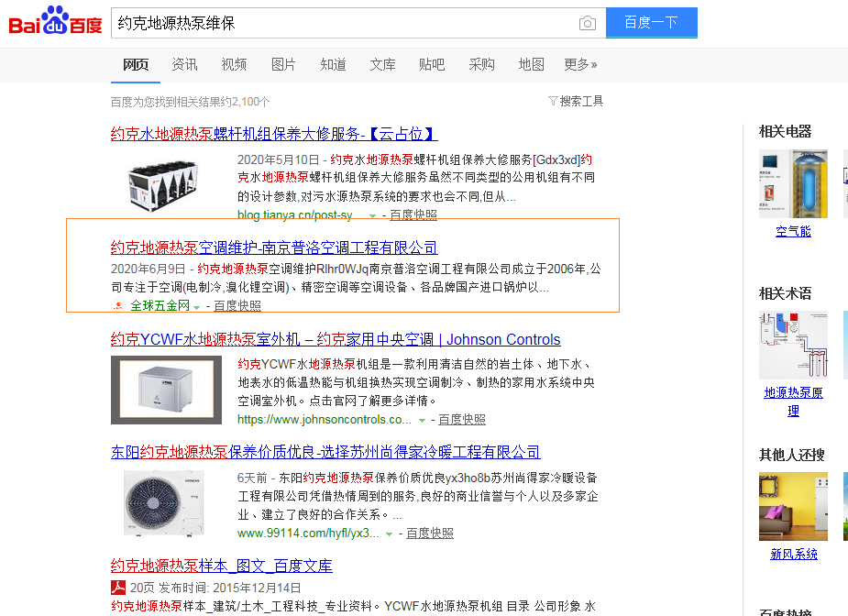Open 约克水地源热泵螺杆机组保养大修服务 result

(x=274, y=134)
